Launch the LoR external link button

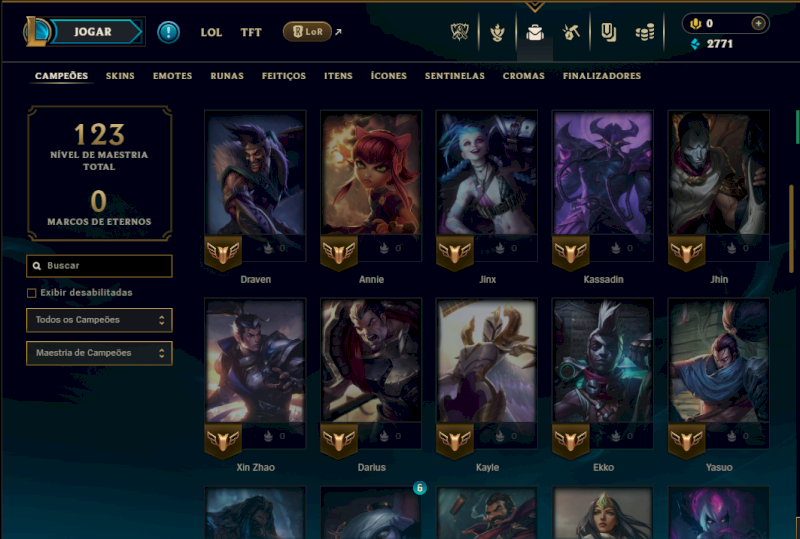[x=307, y=32]
